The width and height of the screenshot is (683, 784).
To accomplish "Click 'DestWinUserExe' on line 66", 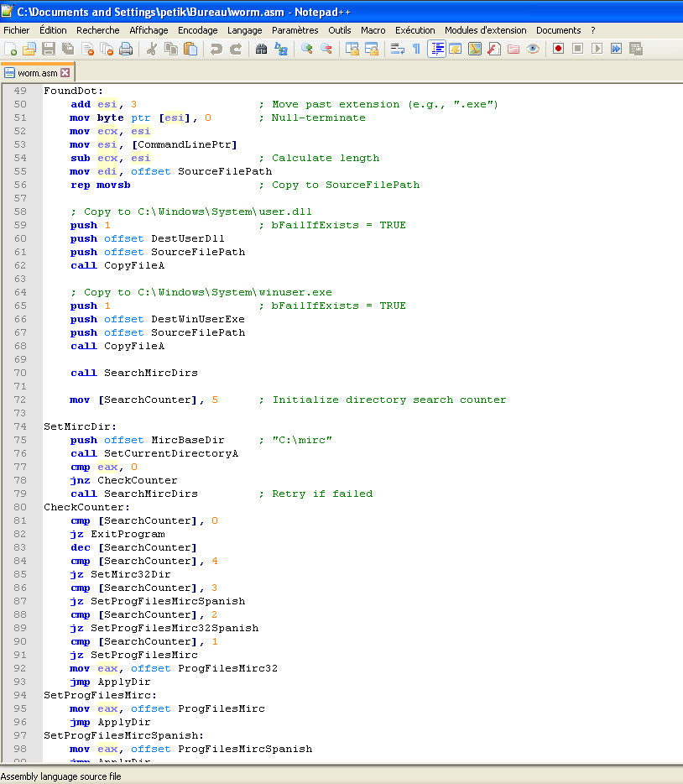I will [x=198, y=319].
